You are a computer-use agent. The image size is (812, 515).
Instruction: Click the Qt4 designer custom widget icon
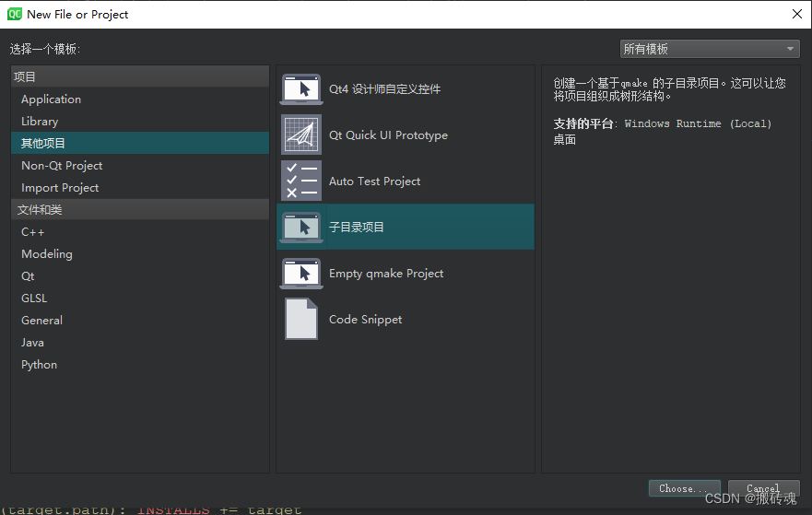click(x=301, y=89)
